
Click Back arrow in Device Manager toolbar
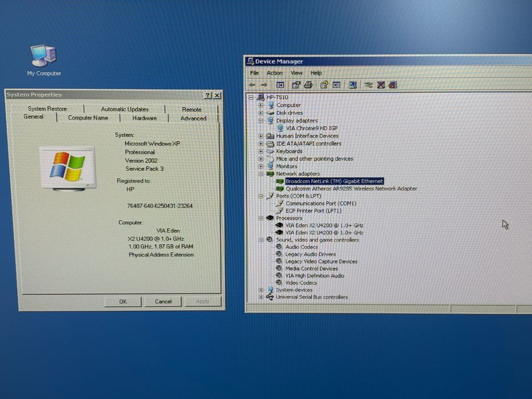point(252,85)
